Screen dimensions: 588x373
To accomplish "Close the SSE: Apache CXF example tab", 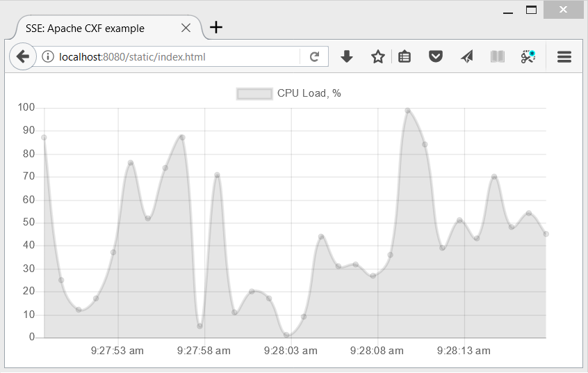I will pos(186,28).
